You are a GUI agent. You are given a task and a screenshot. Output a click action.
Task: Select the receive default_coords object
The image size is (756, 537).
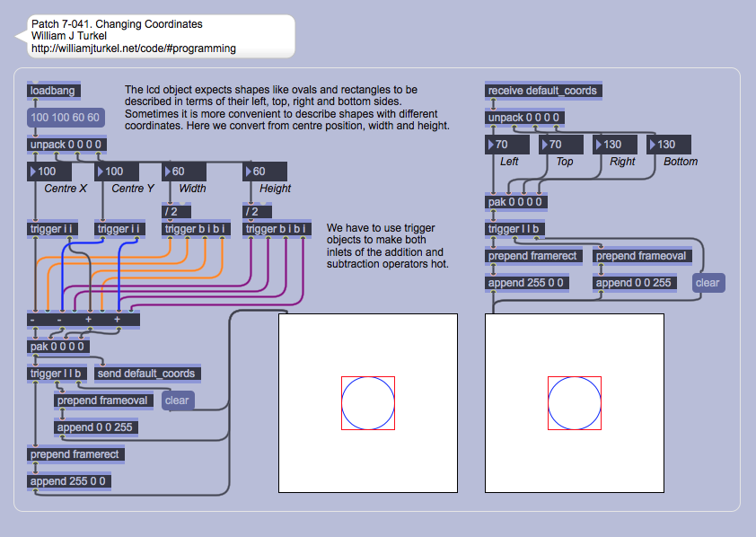(542, 91)
